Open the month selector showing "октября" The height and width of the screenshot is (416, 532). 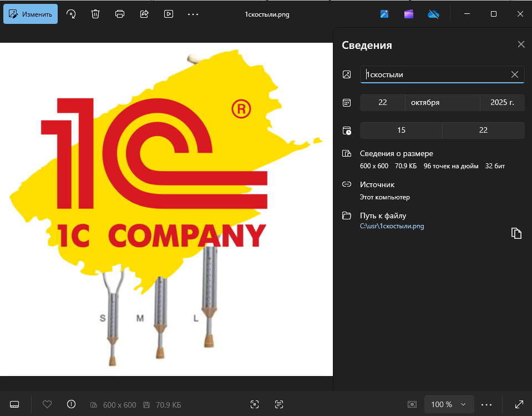click(x=442, y=103)
